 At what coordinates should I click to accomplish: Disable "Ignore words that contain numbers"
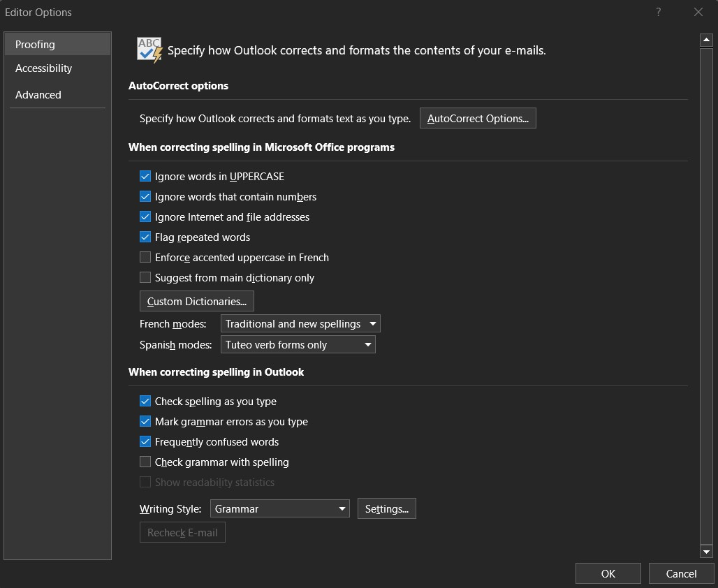point(145,196)
